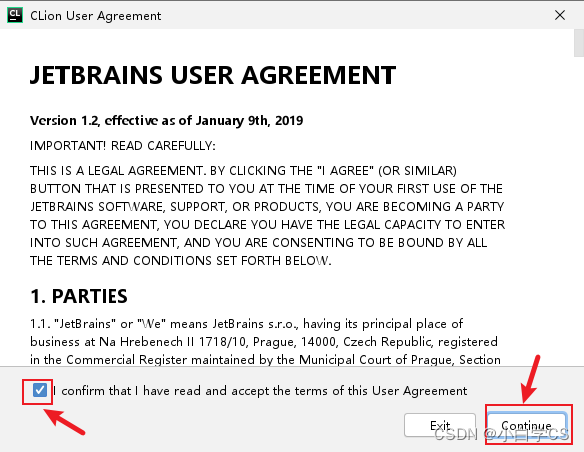Click the JETBRAINS USER AGREEMENT heading
The width and height of the screenshot is (584, 452).
pyautogui.click(x=213, y=75)
